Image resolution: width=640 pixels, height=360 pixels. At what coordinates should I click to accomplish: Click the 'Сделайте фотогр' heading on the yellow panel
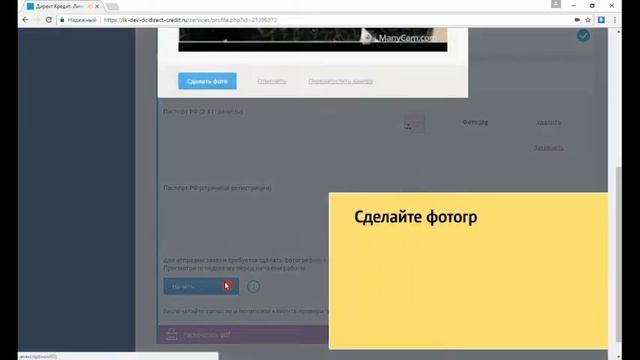(x=416, y=217)
